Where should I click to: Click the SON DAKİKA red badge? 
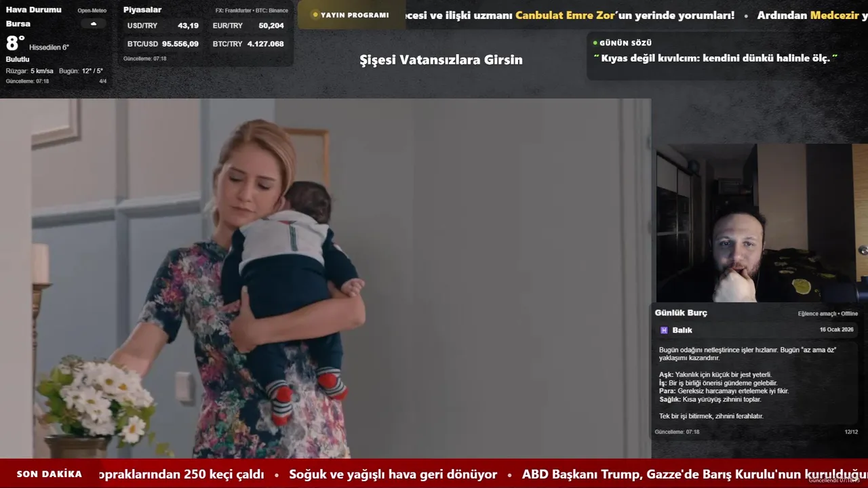tap(49, 474)
